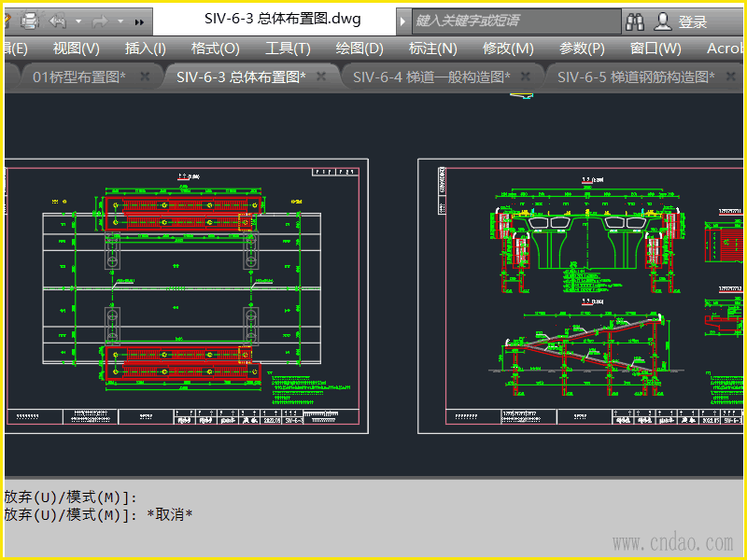Switch to SIV-6-4 梯道一般构造图 tab
This screenshot has height=560, width=747.
click(431, 77)
